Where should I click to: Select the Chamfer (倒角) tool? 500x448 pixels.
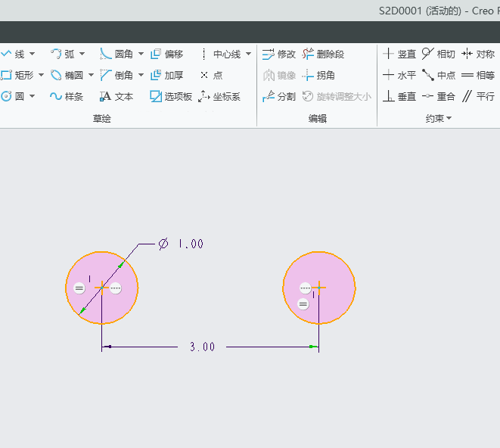point(116,76)
